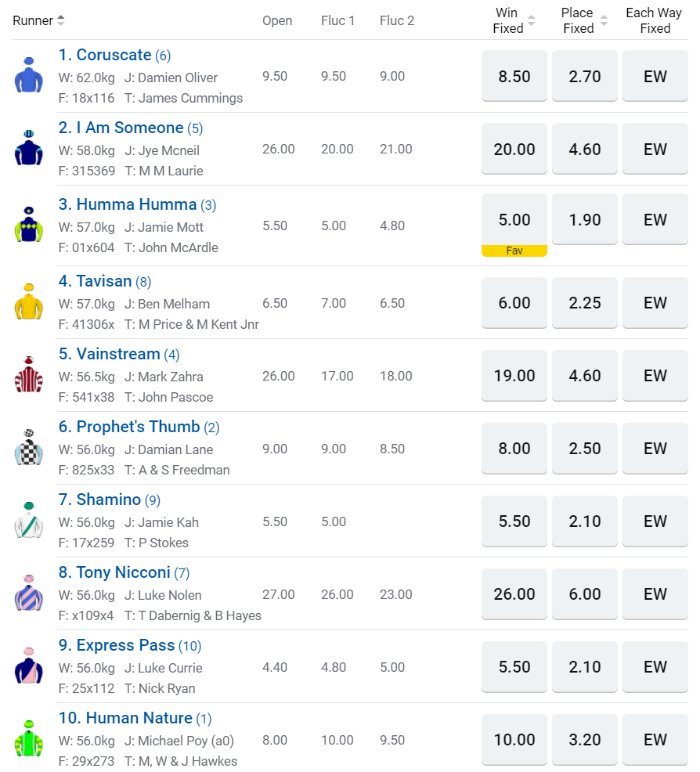Click Tavisan's yellow jockey silks icon

tap(29, 301)
